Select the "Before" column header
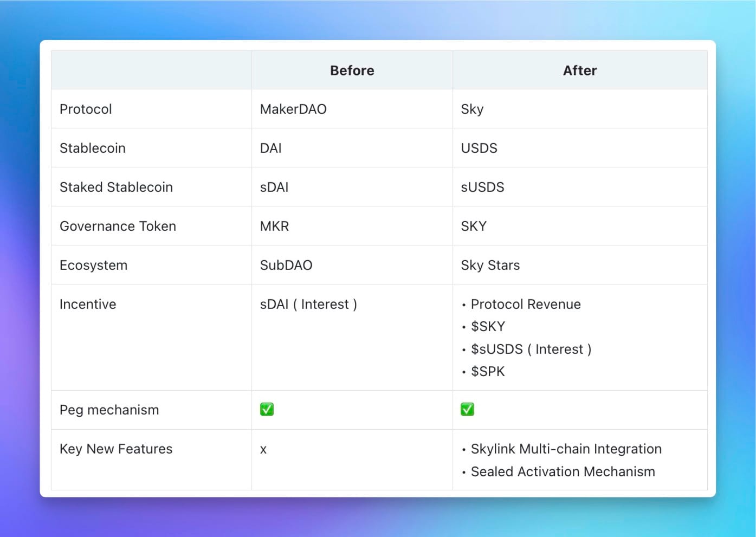Screen dimensions: 756x537 (x=352, y=70)
